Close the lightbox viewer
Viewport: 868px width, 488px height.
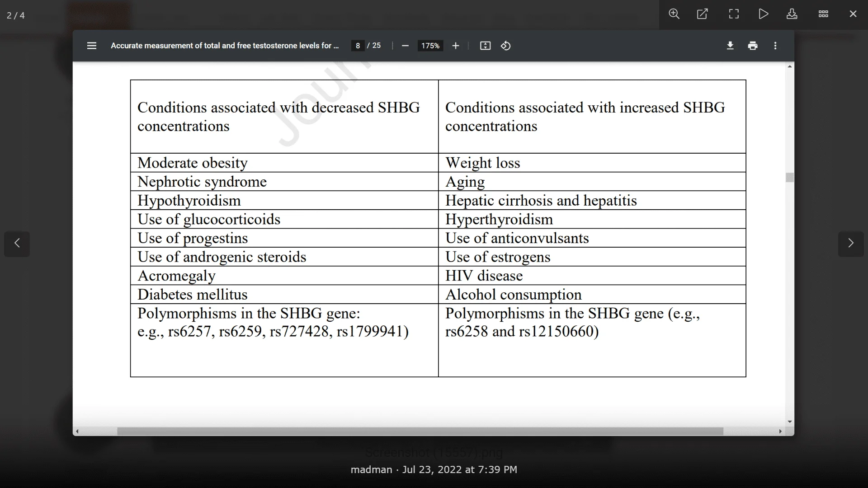pyautogui.click(x=853, y=14)
